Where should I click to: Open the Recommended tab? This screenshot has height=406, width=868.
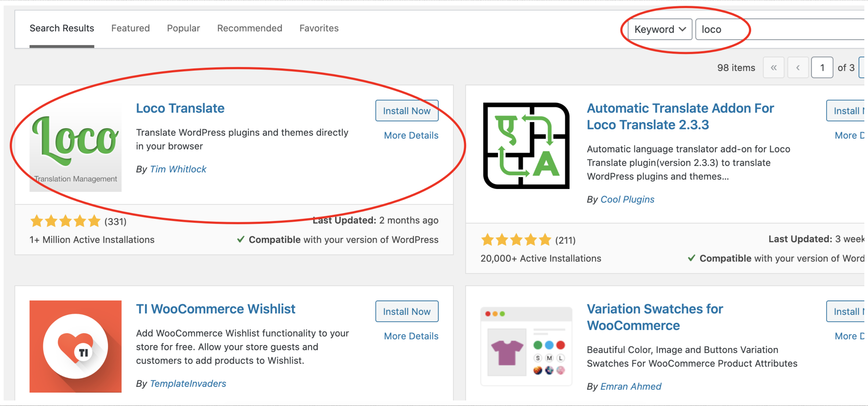click(250, 28)
